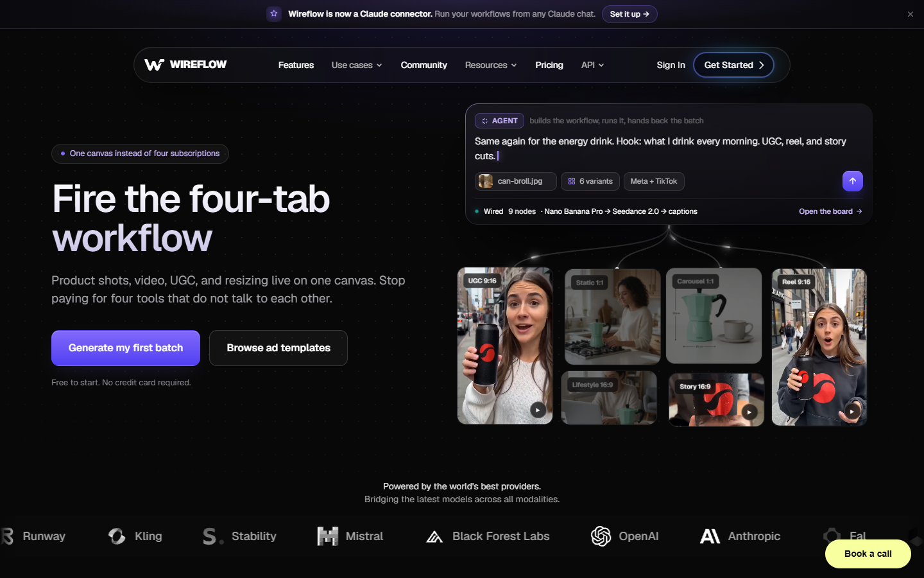
Task: Go to the Pricing page
Action: tap(549, 65)
